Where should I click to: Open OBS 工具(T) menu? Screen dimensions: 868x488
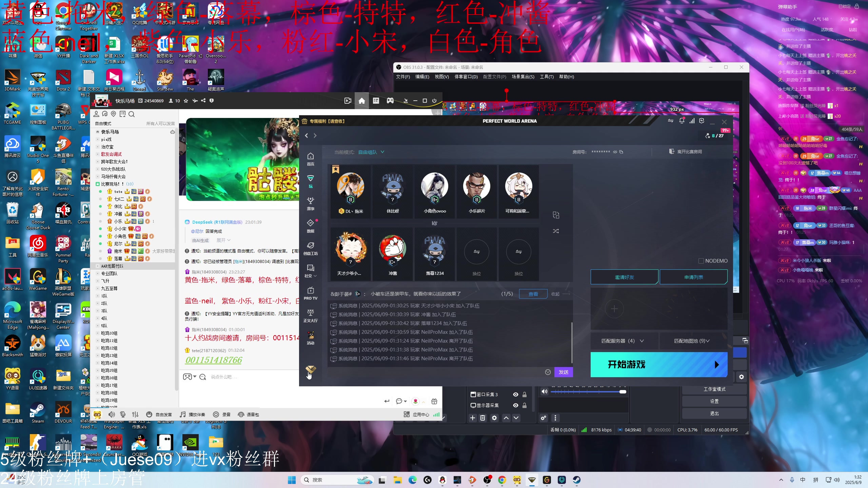coord(547,77)
